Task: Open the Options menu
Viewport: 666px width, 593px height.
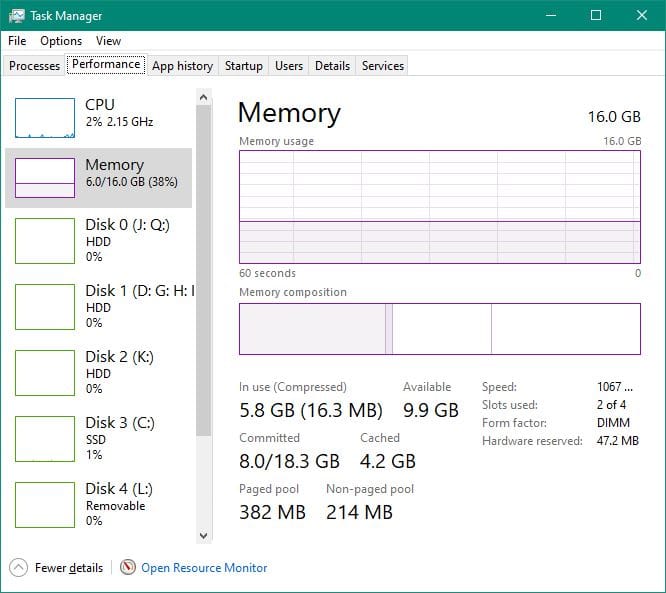Action: pos(61,41)
